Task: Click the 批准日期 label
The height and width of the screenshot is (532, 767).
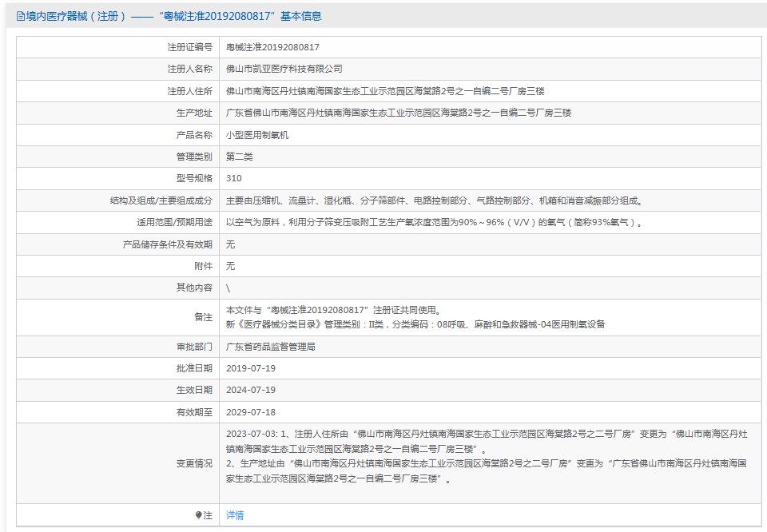Action: click(194, 368)
